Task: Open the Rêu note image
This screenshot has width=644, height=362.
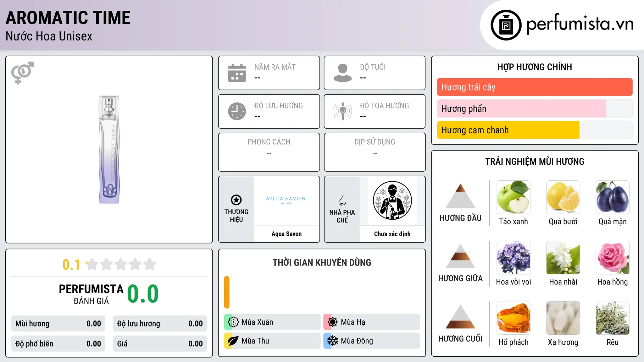Action: click(613, 318)
